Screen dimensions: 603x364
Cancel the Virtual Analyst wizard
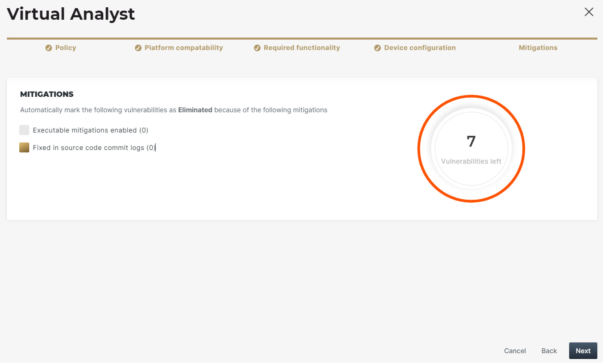click(515, 351)
